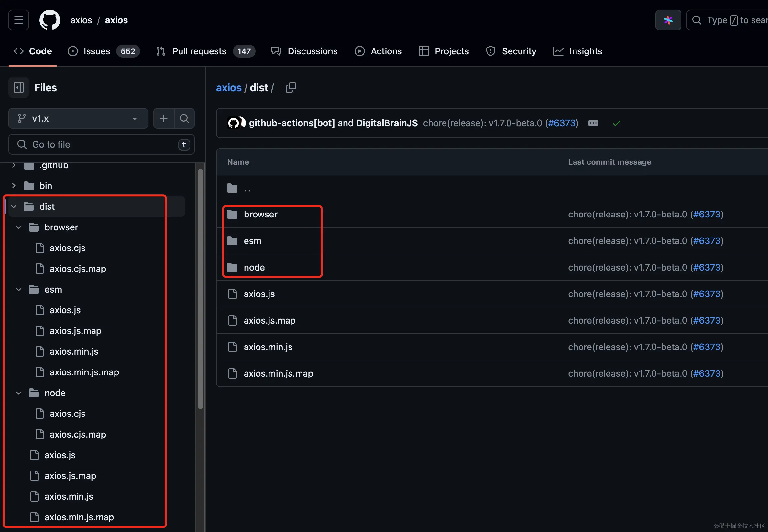Switch branch using the v1.x dropdown
This screenshot has width=768, height=532.
point(78,118)
